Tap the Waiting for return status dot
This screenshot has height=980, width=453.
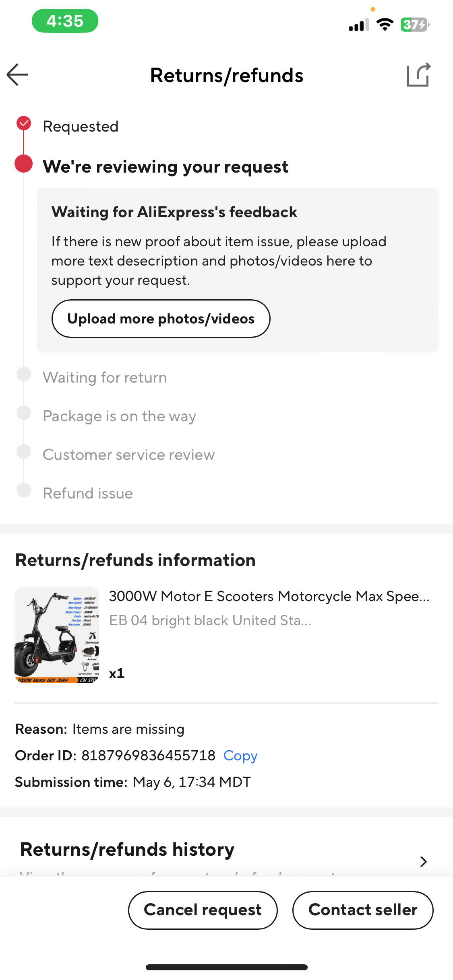coord(24,374)
